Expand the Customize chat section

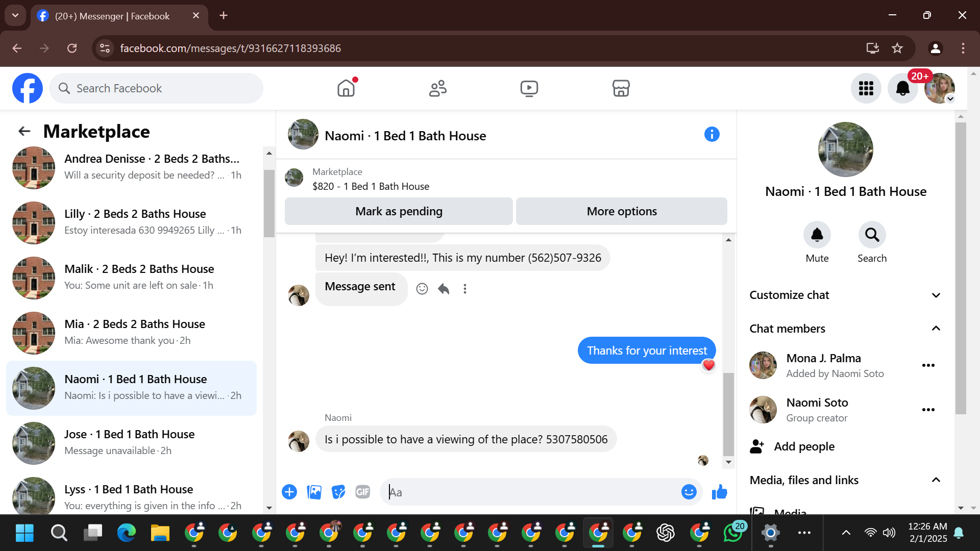[845, 295]
